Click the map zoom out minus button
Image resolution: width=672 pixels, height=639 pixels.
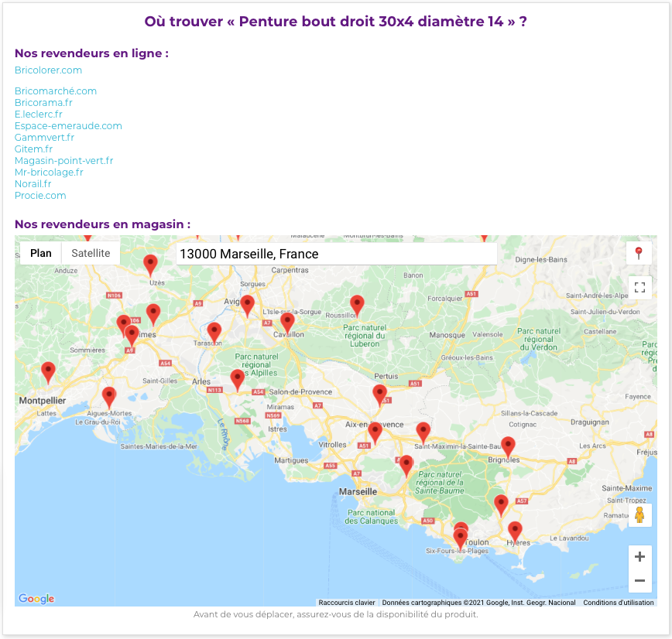(x=639, y=581)
